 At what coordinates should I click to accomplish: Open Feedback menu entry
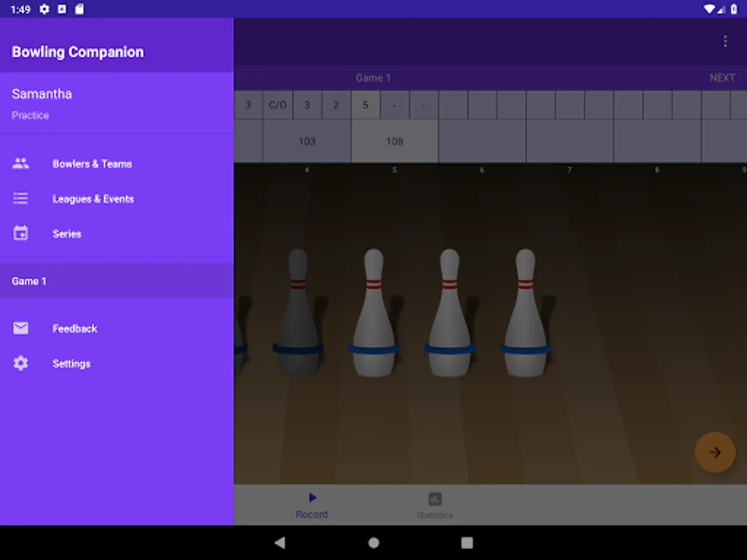click(x=116, y=328)
